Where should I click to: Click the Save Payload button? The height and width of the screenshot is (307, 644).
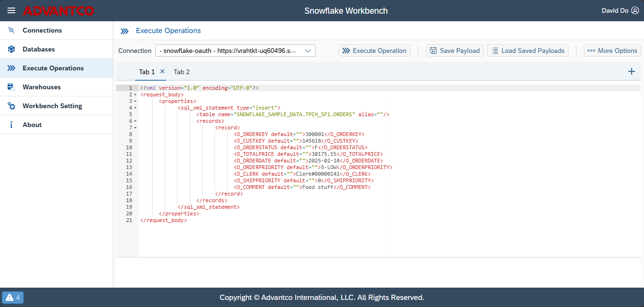pos(454,50)
